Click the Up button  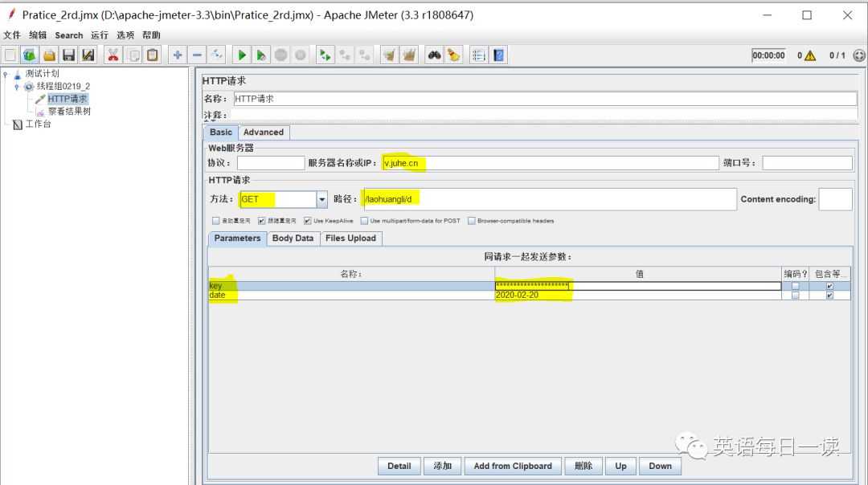[620, 466]
